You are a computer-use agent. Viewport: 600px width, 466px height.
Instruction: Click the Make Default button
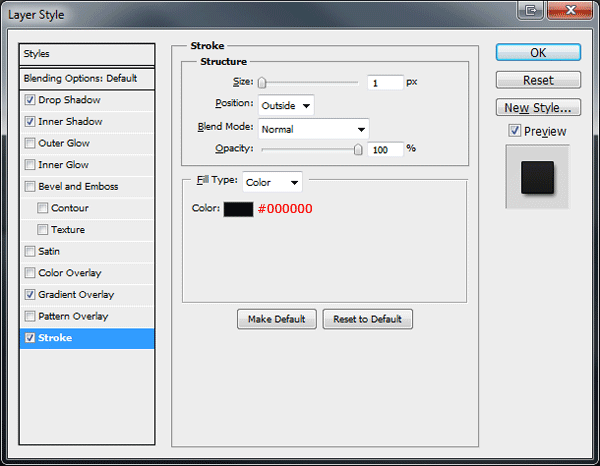click(x=277, y=319)
